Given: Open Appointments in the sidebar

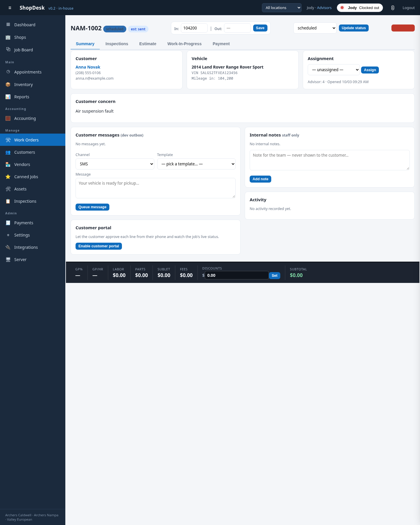Looking at the screenshot, I should [33, 72].
